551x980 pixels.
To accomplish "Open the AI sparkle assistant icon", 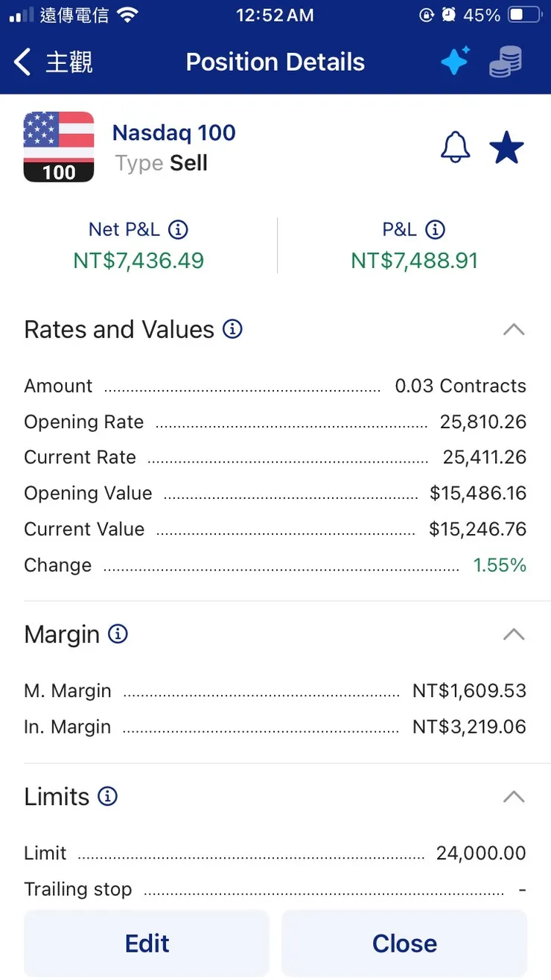I will (455, 61).
